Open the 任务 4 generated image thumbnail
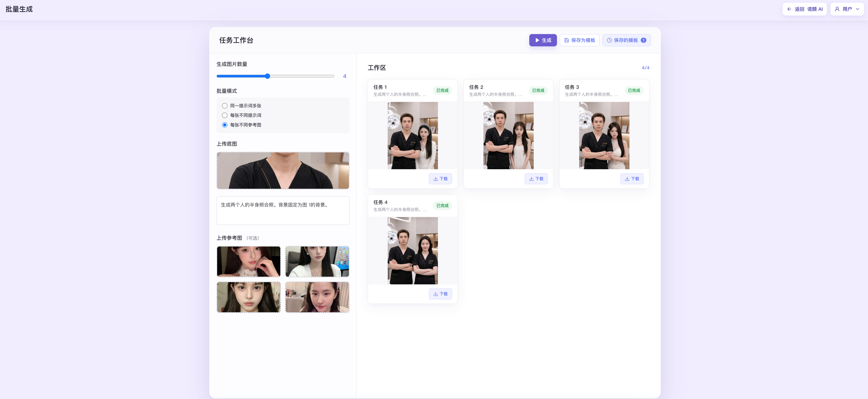Viewport: 868px width, 399px height. pos(412,251)
